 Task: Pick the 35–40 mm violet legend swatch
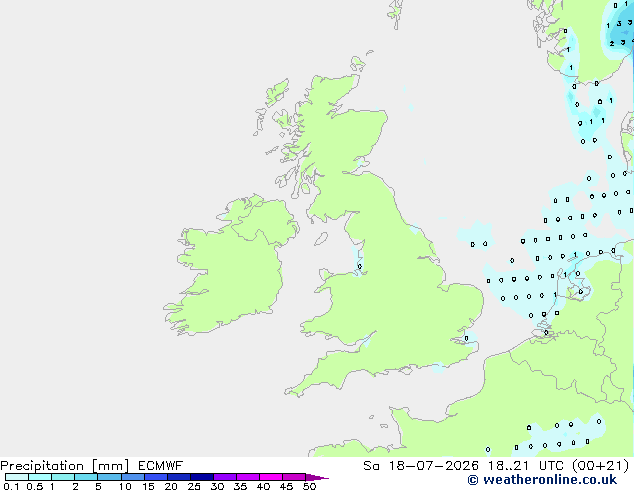[x=248, y=477]
